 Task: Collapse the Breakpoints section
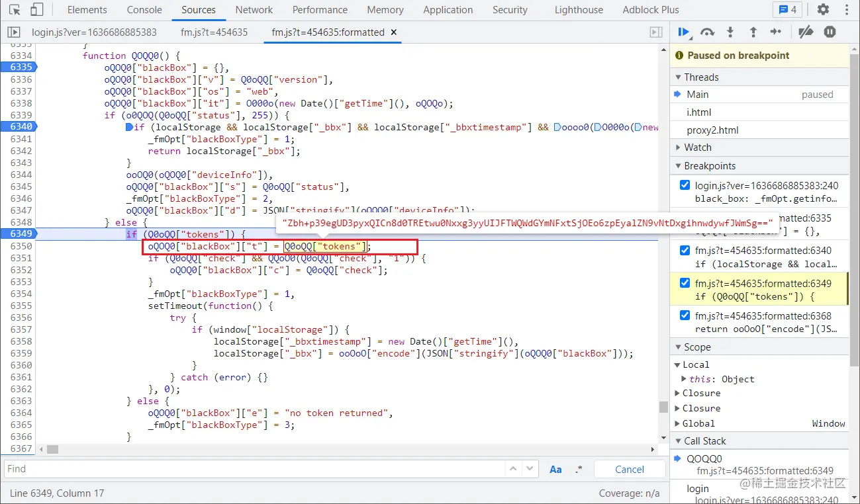click(759, 166)
